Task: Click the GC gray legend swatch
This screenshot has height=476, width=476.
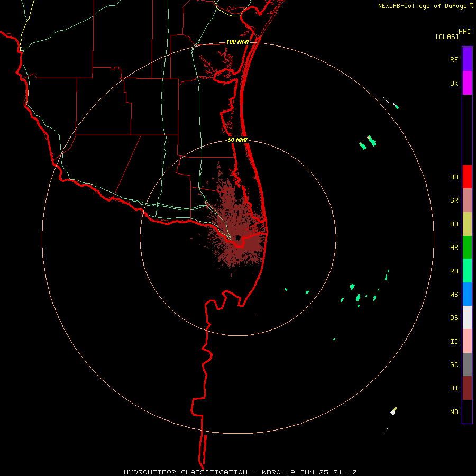Action: point(467,364)
